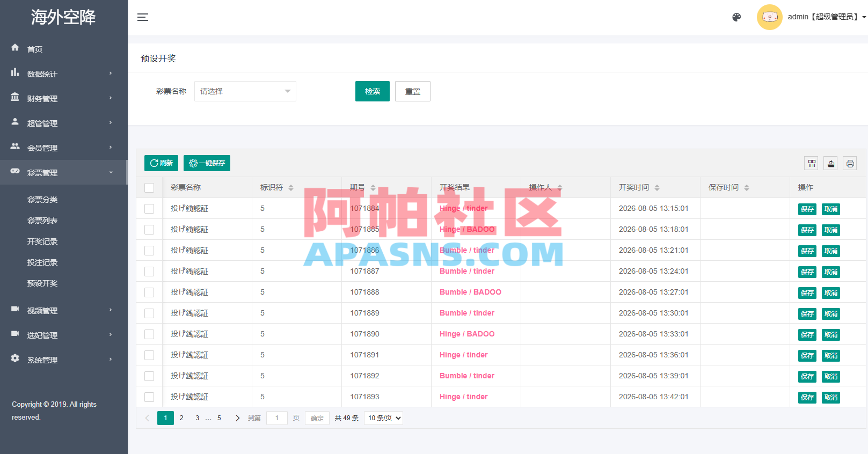Click the bar chart icon for 数据统计

pyautogui.click(x=15, y=72)
